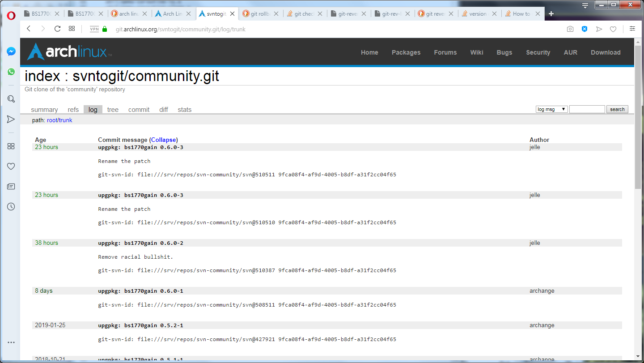The image size is (644, 363).
Task: Open the Easy Setup menu icon
Action: [632, 29]
